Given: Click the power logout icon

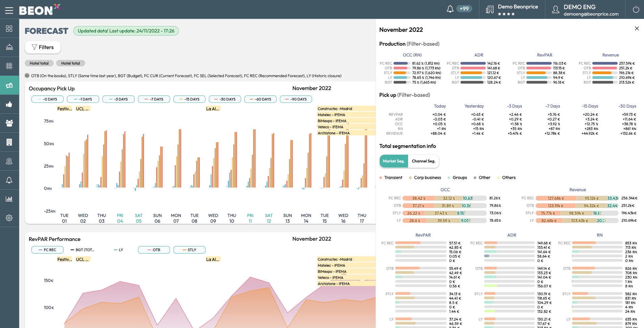Looking at the screenshot, I should point(636,9).
